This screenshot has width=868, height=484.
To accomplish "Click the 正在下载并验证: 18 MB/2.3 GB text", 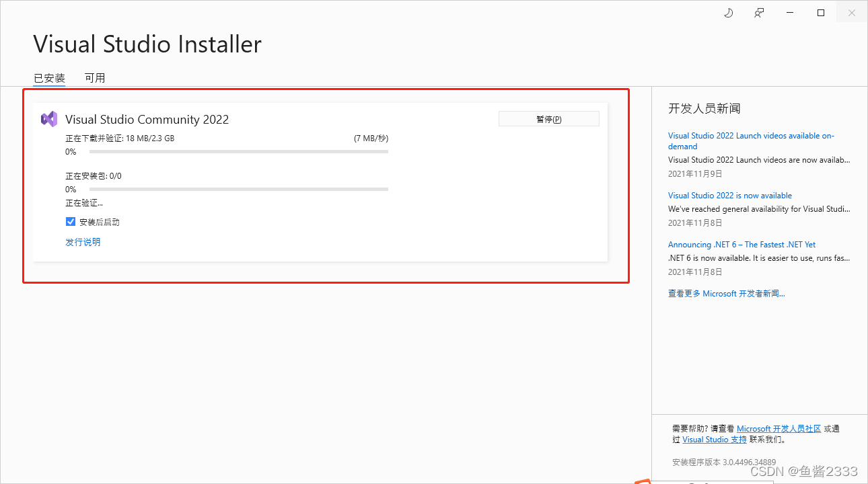I will pyautogui.click(x=120, y=138).
